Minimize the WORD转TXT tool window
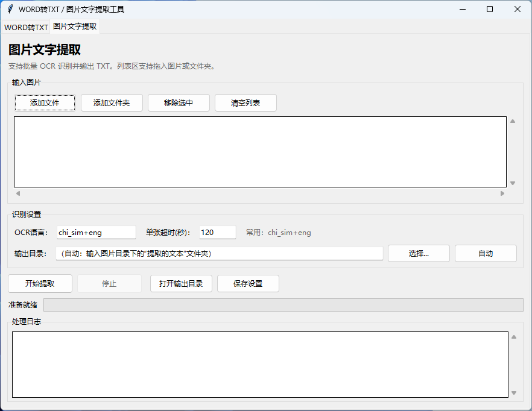This screenshot has width=532, height=411. 463,9
